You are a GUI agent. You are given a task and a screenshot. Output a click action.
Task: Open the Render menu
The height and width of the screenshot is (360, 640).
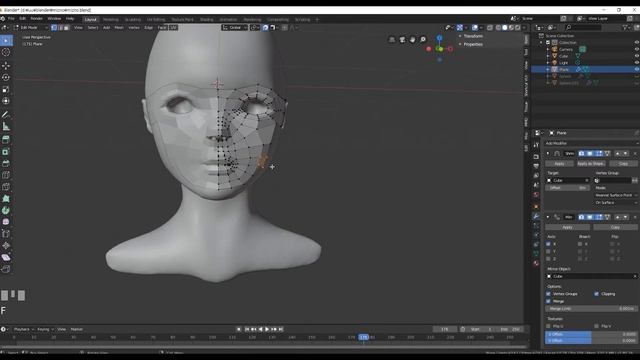click(x=36, y=18)
